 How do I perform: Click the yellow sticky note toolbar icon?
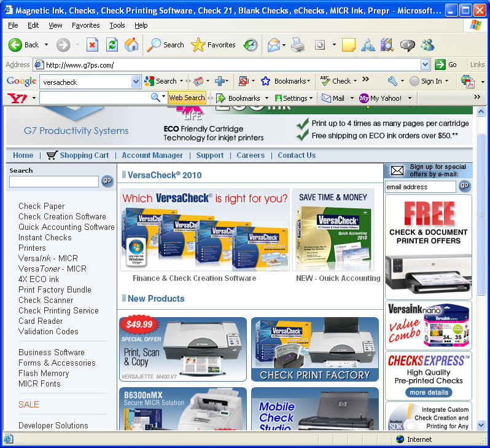pyautogui.click(x=348, y=45)
